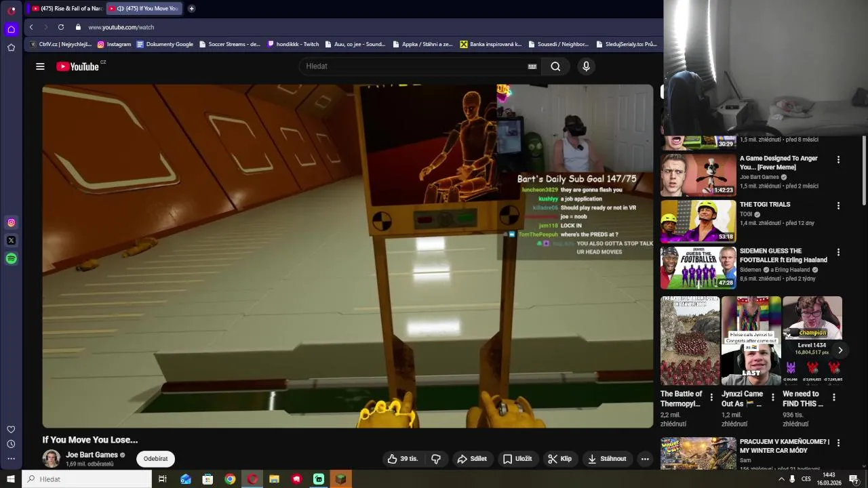Open Jynxzi Came Out As short
Screen dimensions: 868x488
tap(751, 341)
